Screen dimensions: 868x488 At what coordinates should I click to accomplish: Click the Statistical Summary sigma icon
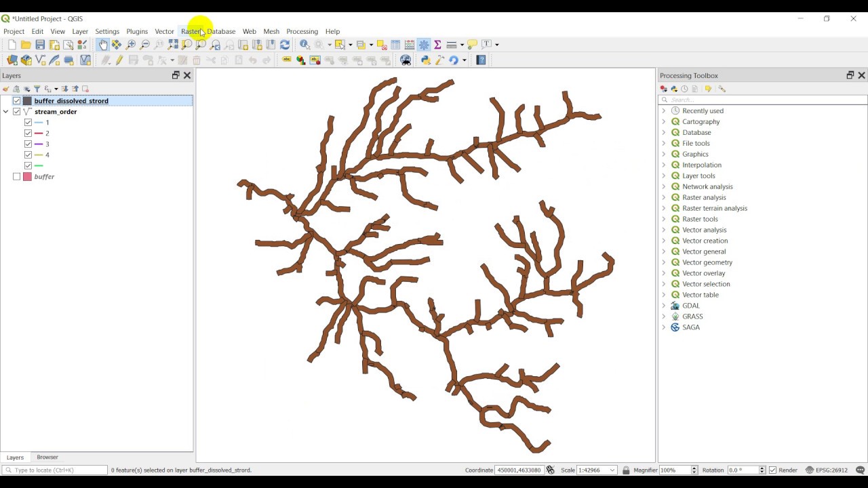[437, 45]
